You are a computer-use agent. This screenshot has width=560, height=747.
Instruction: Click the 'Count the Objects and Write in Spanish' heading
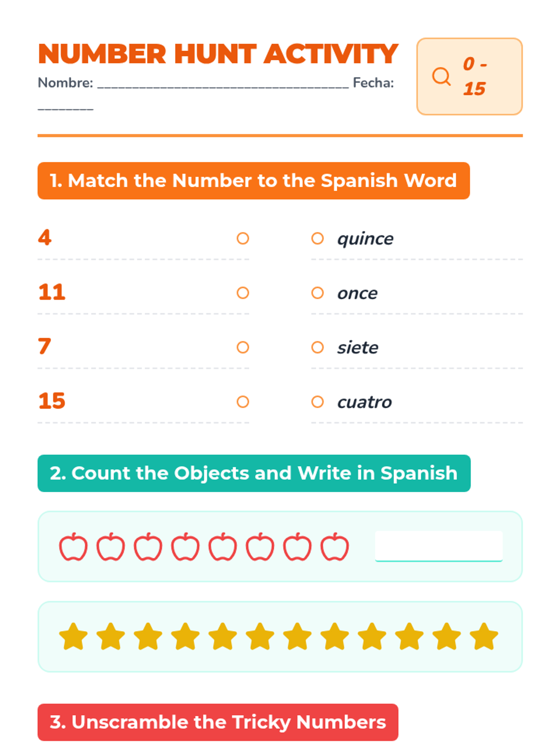pos(254,473)
